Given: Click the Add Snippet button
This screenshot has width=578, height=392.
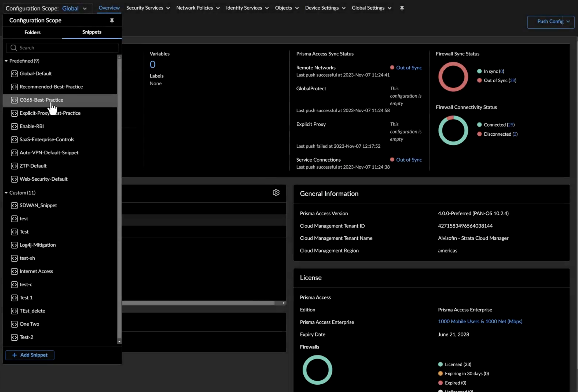Looking at the screenshot, I should pyautogui.click(x=30, y=355).
